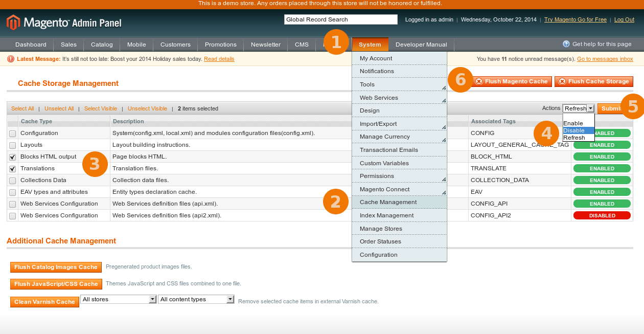The width and height of the screenshot is (644, 334).
Task: Check the Layouts cache checkbox
Action: pos(12,145)
